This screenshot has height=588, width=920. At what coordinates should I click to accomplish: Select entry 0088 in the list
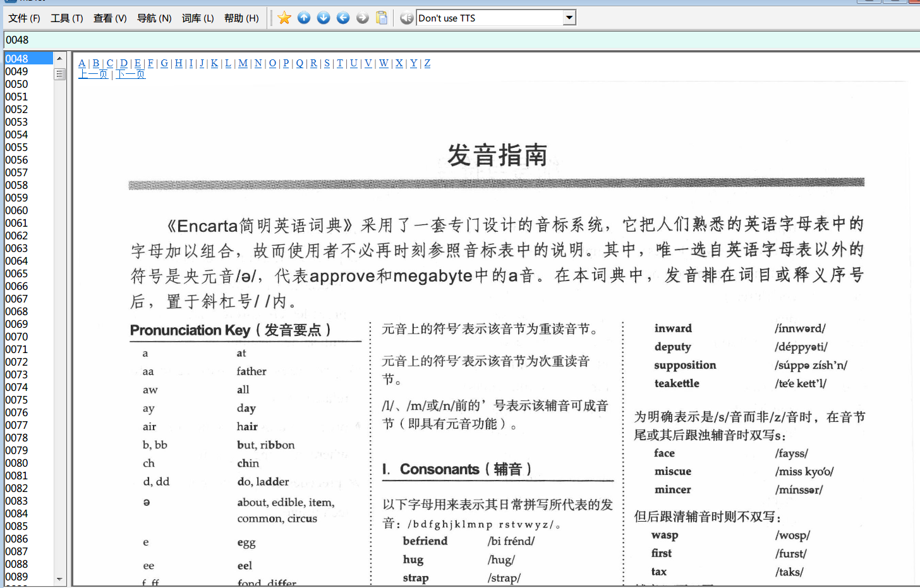tap(28, 564)
